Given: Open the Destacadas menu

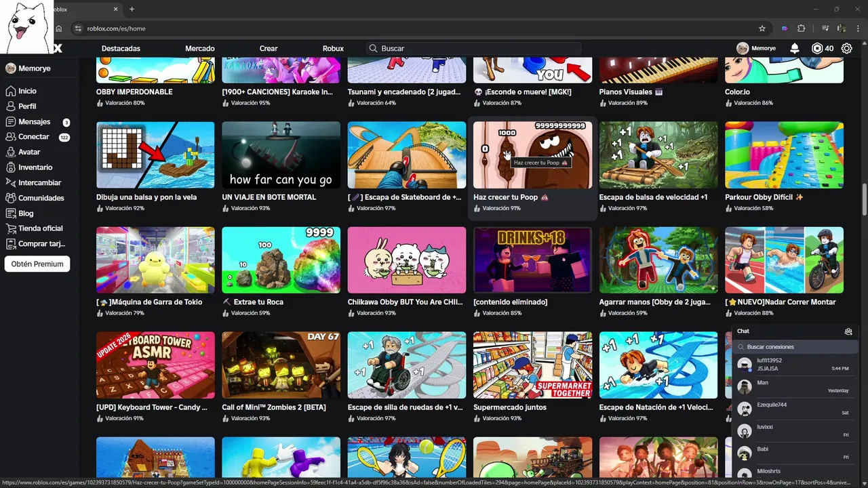Looking at the screenshot, I should click(121, 48).
